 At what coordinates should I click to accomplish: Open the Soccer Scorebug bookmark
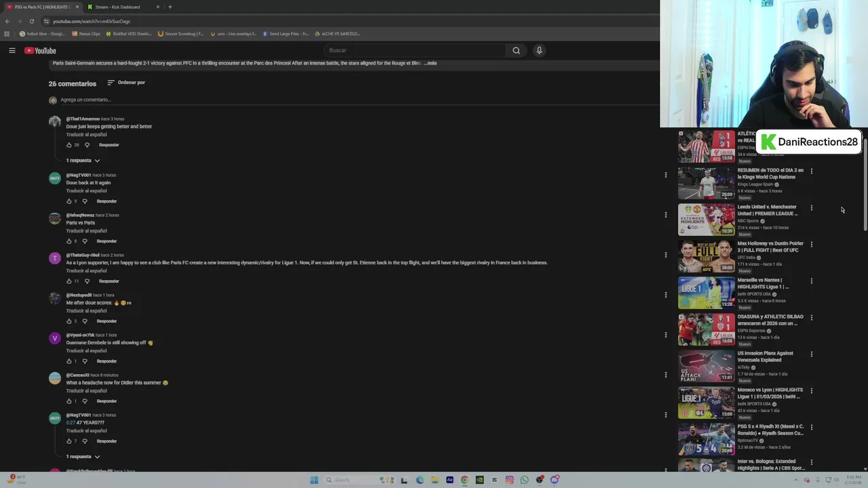click(x=180, y=34)
